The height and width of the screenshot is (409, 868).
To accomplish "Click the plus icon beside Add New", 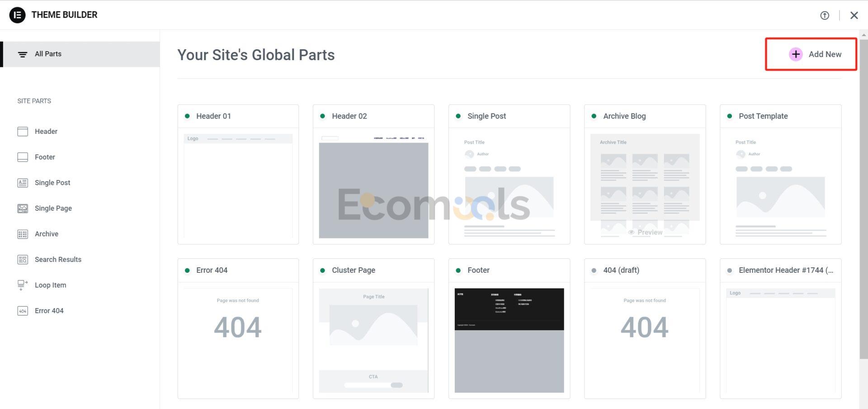I will 796,54.
